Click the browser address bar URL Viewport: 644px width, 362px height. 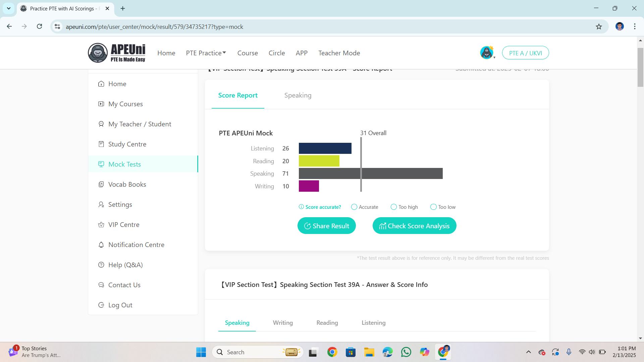point(154,26)
